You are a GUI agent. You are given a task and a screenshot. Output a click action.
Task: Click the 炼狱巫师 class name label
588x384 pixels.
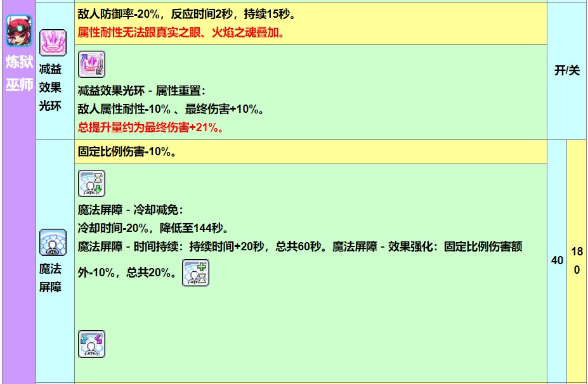(x=19, y=74)
